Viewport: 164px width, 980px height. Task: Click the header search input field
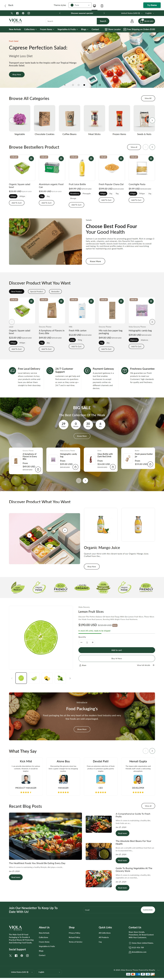(70, 21)
